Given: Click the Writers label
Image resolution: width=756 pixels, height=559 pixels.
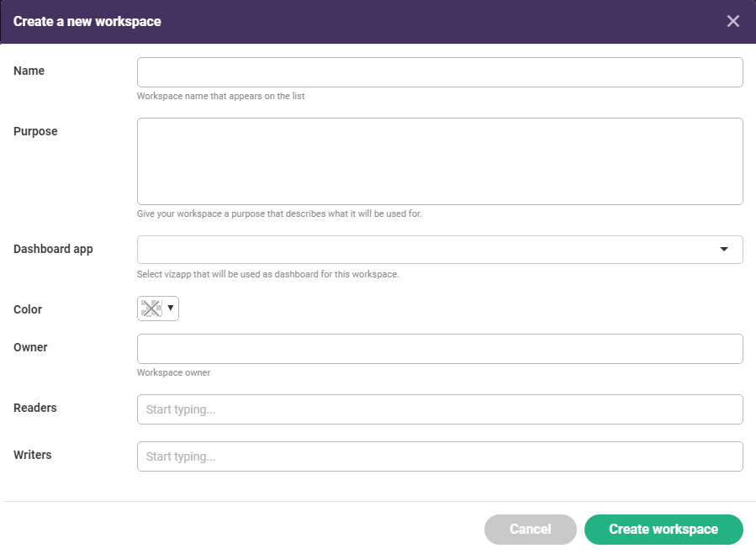Looking at the screenshot, I should click(x=32, y=455).
